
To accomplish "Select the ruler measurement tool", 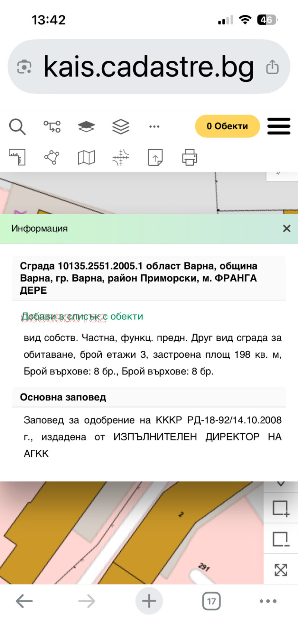I will click(x=17, y=157).
